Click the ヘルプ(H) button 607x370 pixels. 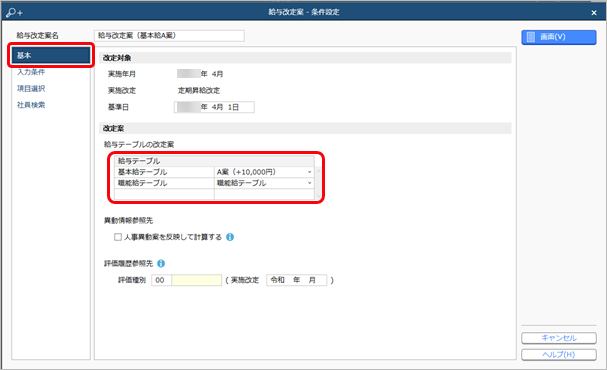pos(559,355)
